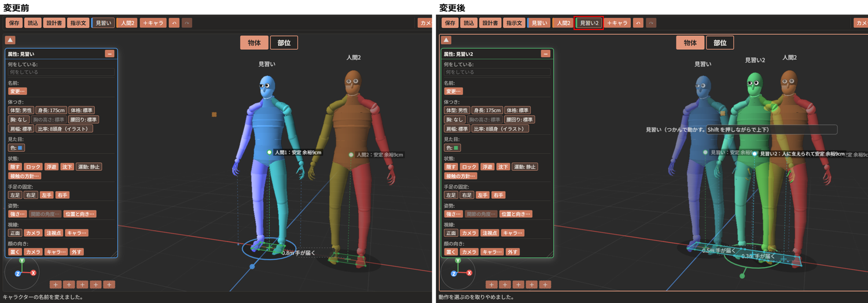Screen dimensions: 868x303
Task: Open the blue 色 swatch in the 見習い panel
Action: point(16,148)
